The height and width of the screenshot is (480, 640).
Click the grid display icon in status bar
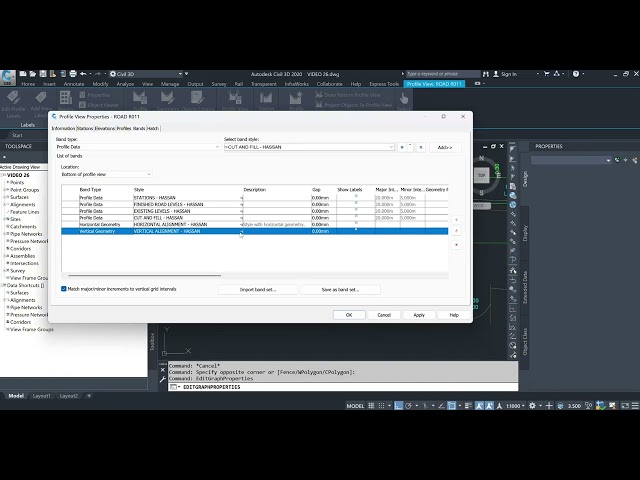[x=371, y=405]
